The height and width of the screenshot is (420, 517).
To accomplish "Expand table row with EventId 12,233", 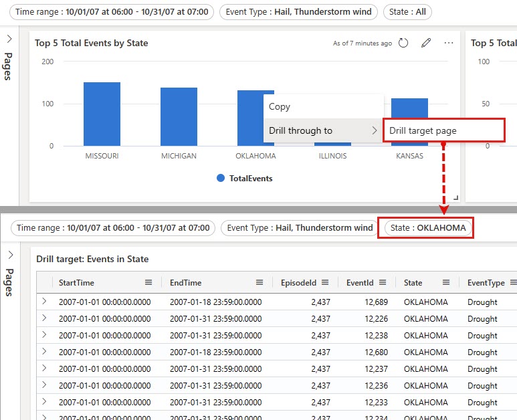I will pyautogui.click(x=44, y=402).
